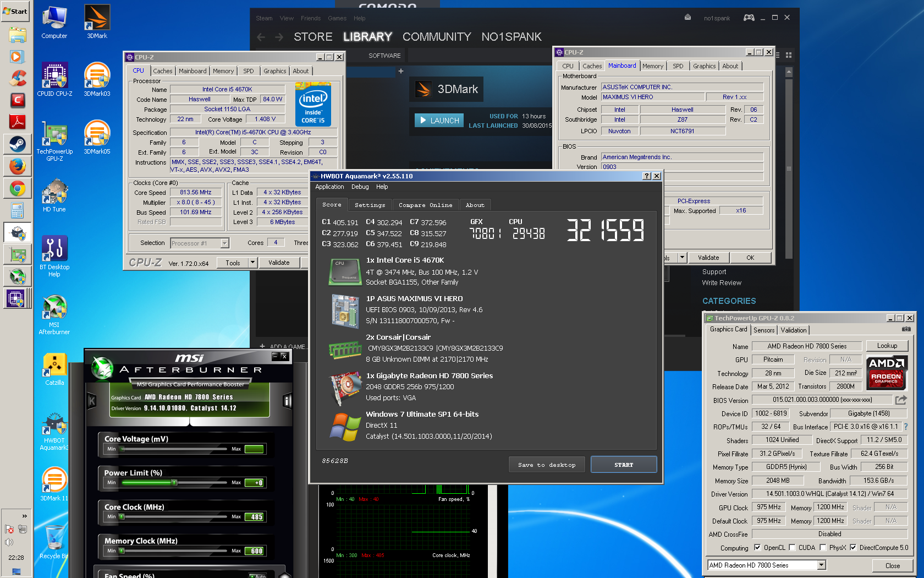Viewport: 924px width, 578px height.
Task: Click the Power Limit slider handle
Action: click(174, 482)
